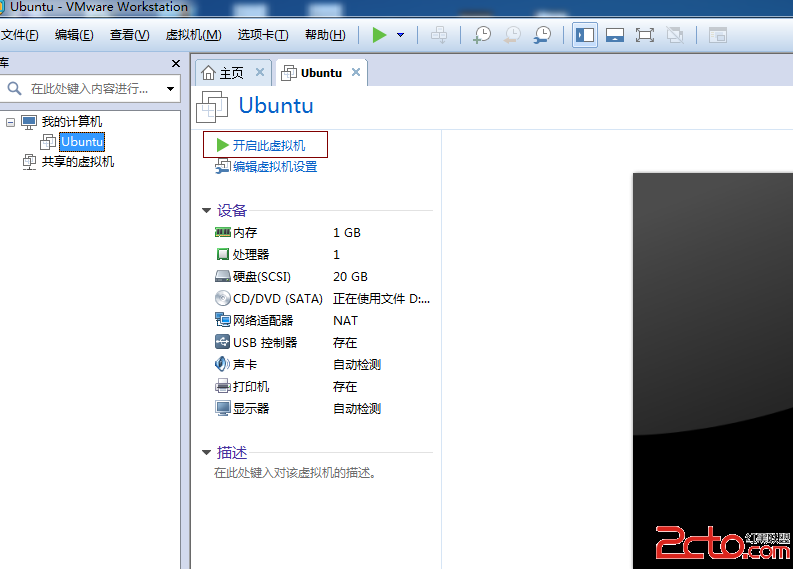Image resolution: width=793 pixels, height=569 pixels.
Task: Open the library search filter dropdown arrow
Action: coord(170,89)
